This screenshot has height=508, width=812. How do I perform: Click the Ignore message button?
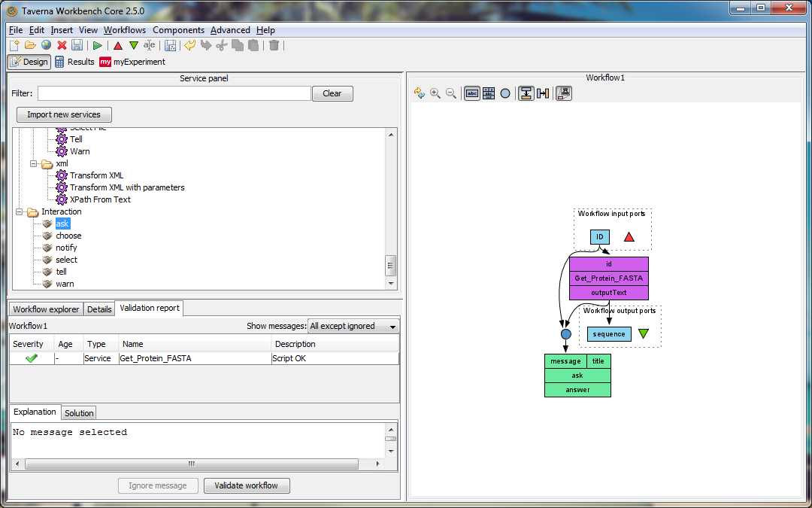pyautogui.click(x=158, y=485)
